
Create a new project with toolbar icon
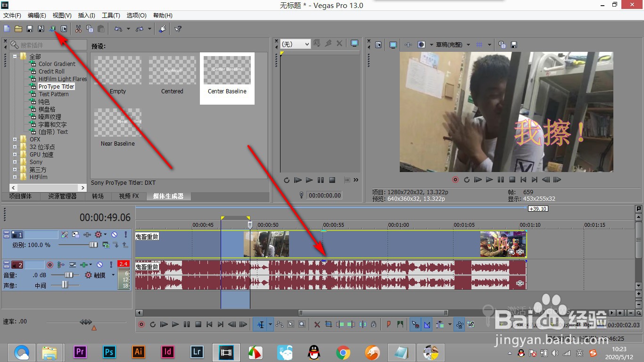pos(7,29)
